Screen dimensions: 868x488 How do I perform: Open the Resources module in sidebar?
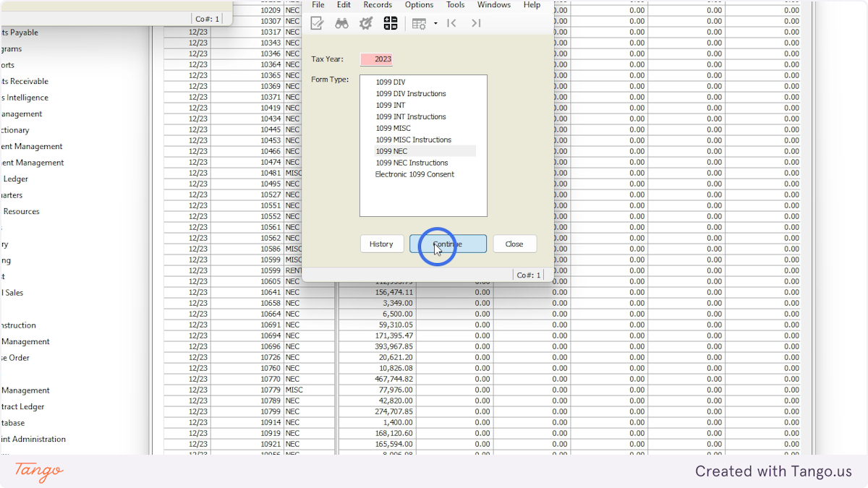coord(20,212)
